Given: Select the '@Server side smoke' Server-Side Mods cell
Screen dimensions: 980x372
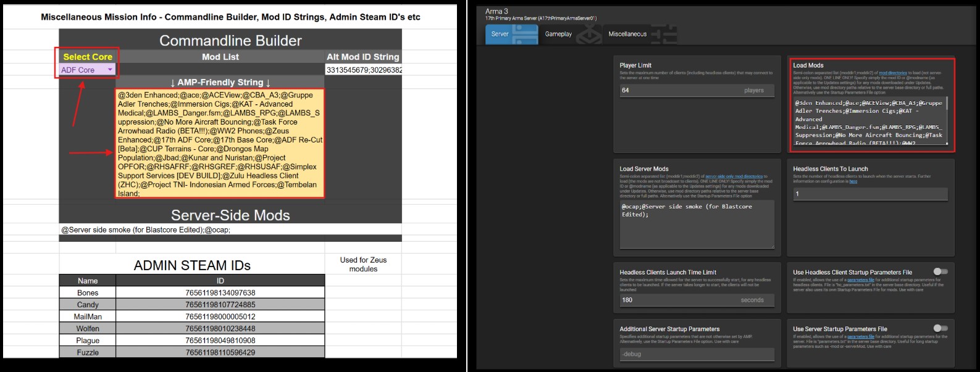Looking at the screenshot, I should (230, 229).
